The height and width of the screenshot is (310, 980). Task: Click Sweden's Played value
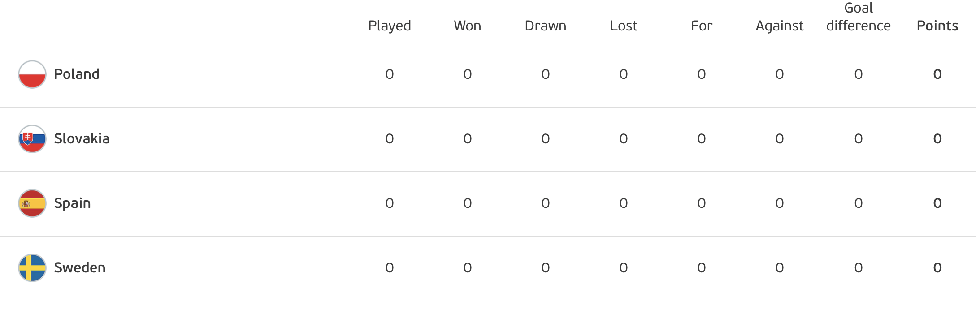coord(390,268)
